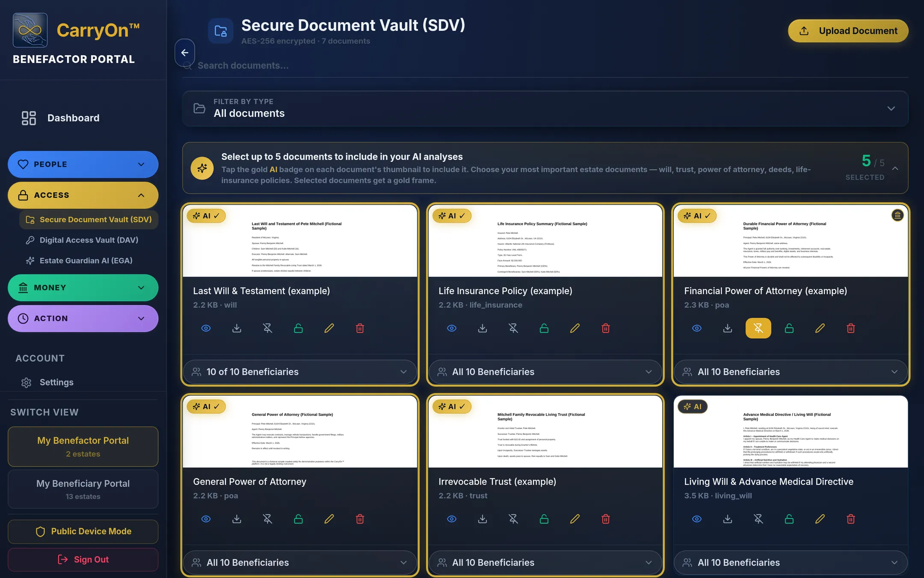Expand the MONEY sidebar section
Screen dimensions: 924x578
coord(83,288)
